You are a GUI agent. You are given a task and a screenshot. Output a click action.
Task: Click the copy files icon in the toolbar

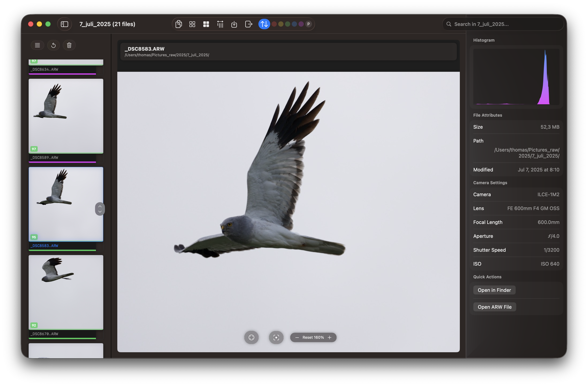click(x=179, y=24)
